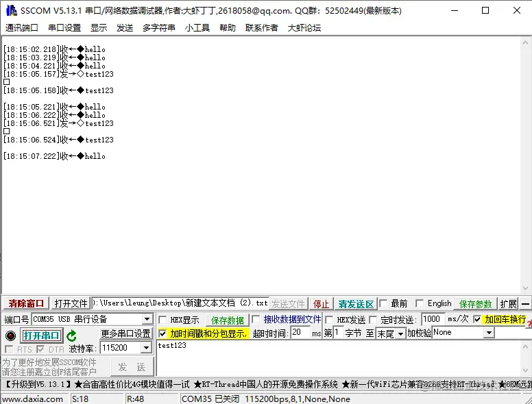The image size is (532, 404).
Task: Open the 末尾 byte range dropdown
Action: coord(400,333)
